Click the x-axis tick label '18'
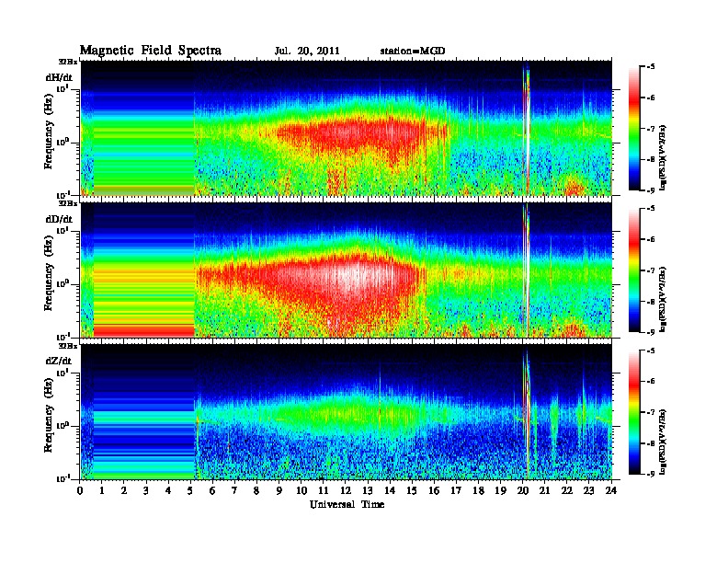Viewport: 728px width, 563px height. tap(478, 490)
